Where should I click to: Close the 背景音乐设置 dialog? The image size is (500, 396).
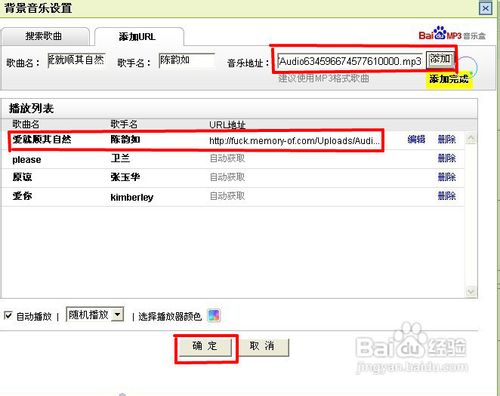click(x=486, y=8)
